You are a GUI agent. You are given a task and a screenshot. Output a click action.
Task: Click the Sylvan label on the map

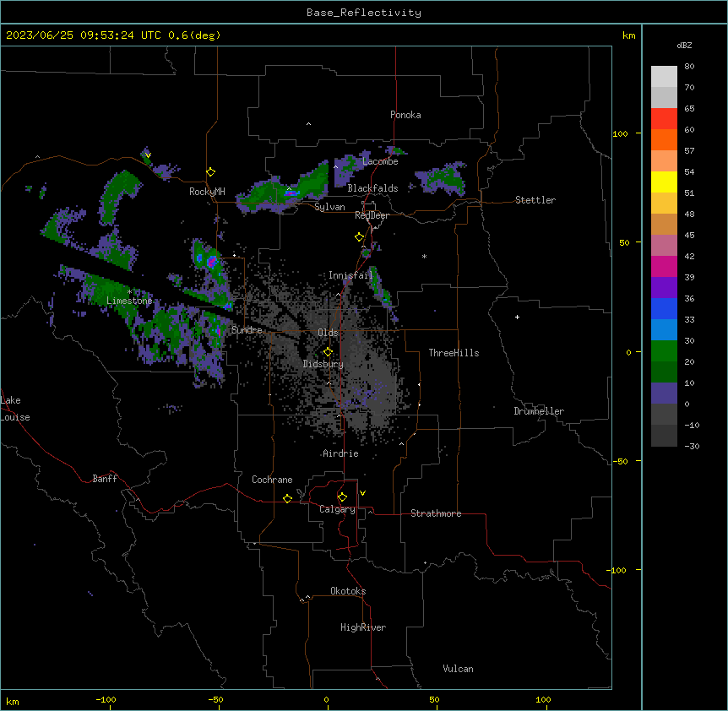(329, 207)
